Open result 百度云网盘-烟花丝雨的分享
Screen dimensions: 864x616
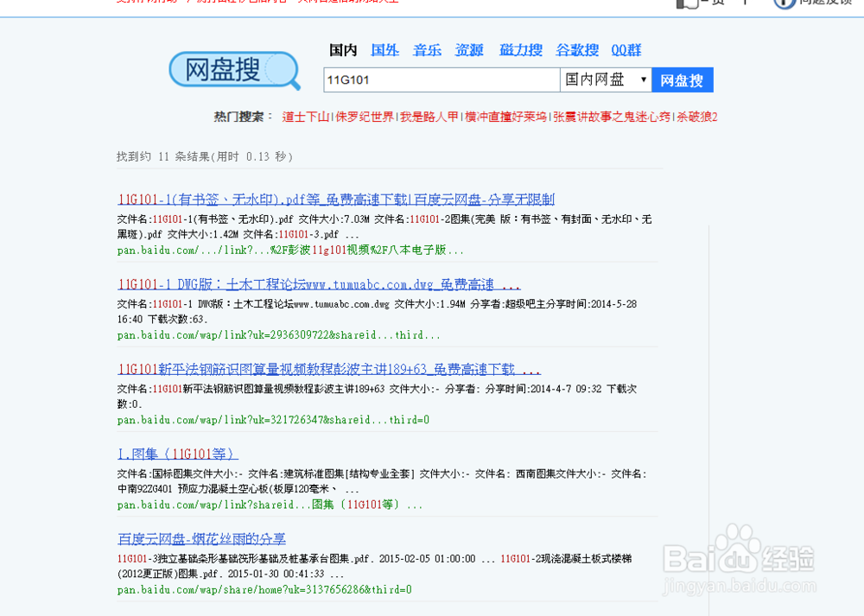tap(201, 538)
